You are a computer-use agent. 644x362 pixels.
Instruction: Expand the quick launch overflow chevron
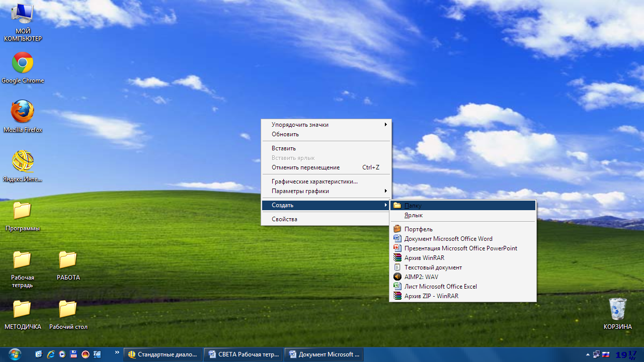(x=117, y=352)
